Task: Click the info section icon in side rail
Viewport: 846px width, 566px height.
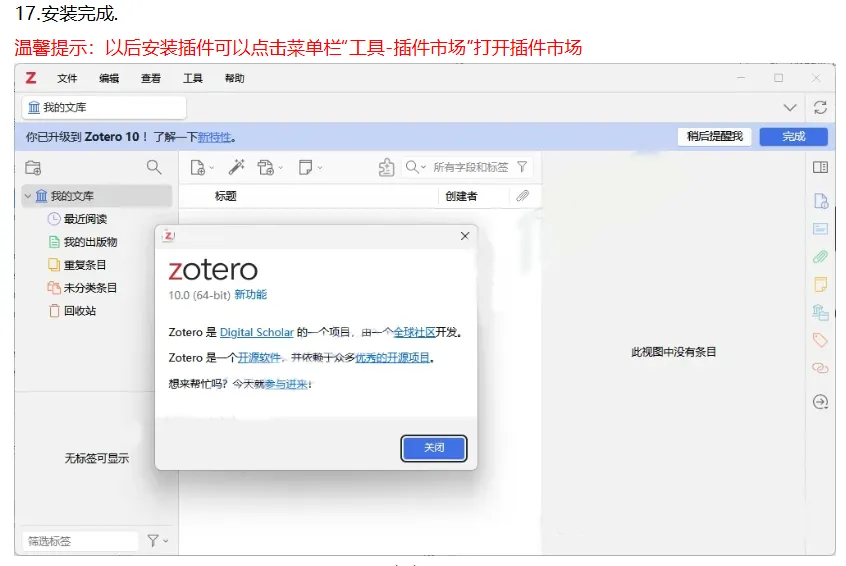Action: click(821, 201)
